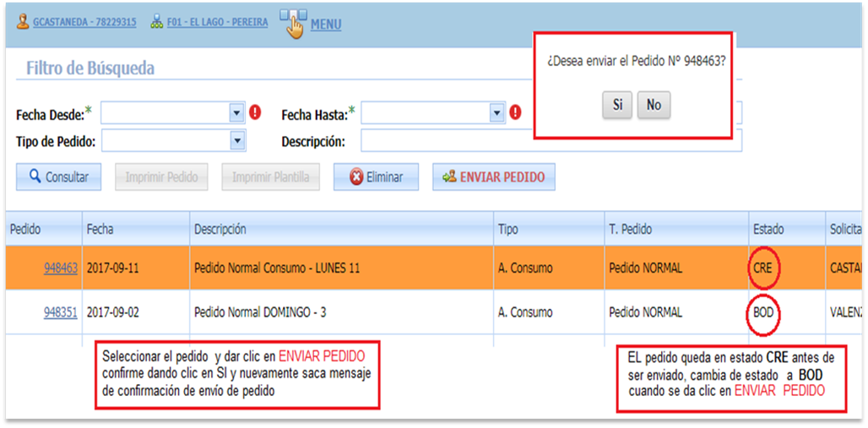
Task: Sort by the Pedido column header
Action: pyautogui.click(x=44, y=229)
